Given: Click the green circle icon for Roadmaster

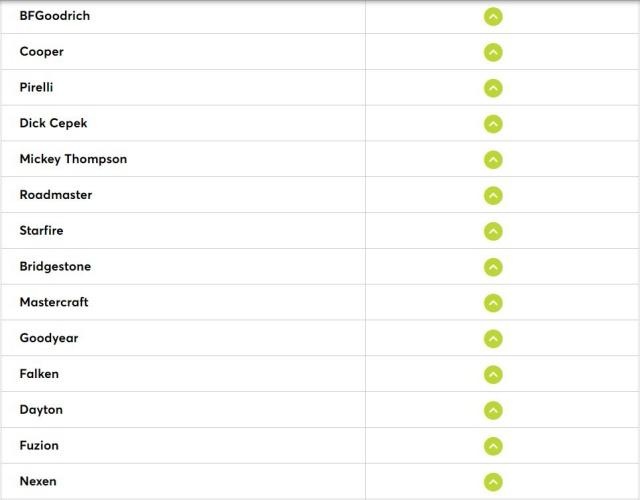Looking at the screenshot, I should (x=493, y=196).
